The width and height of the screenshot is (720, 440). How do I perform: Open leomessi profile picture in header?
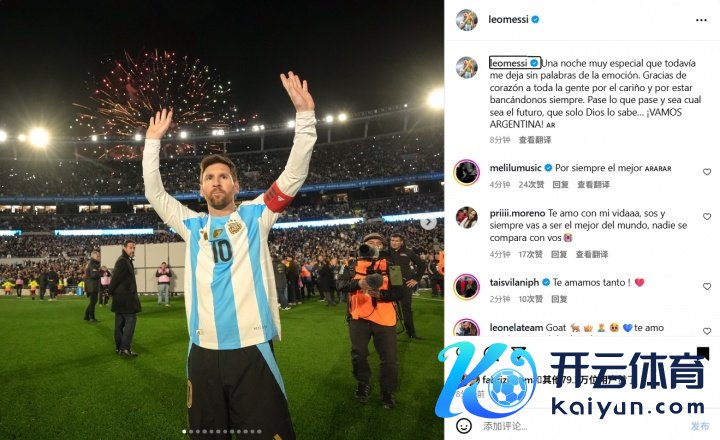pyautogui.click(x=467, y=20)
